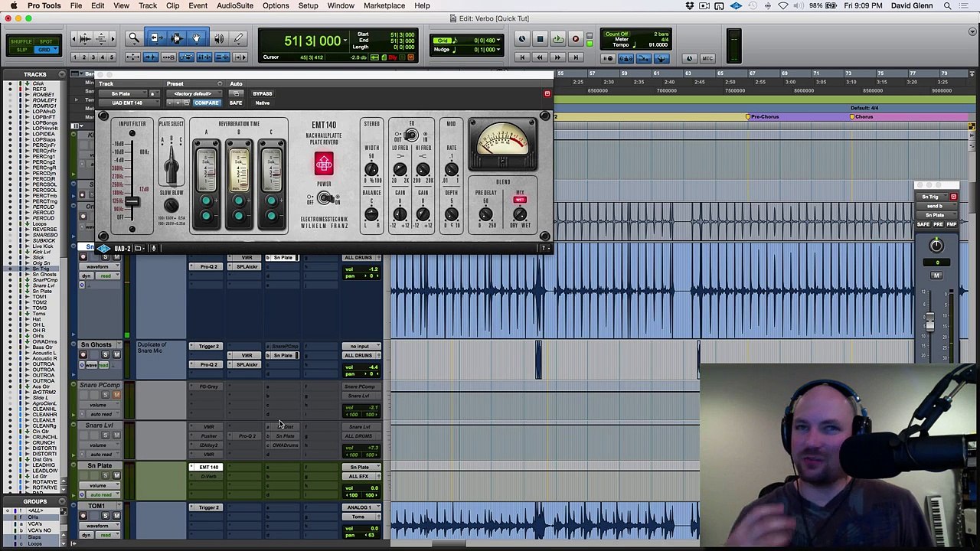Screen dimensions: 980x551
Task: Select the Scrubber speaker tool
Action: (x=219, y=38)
